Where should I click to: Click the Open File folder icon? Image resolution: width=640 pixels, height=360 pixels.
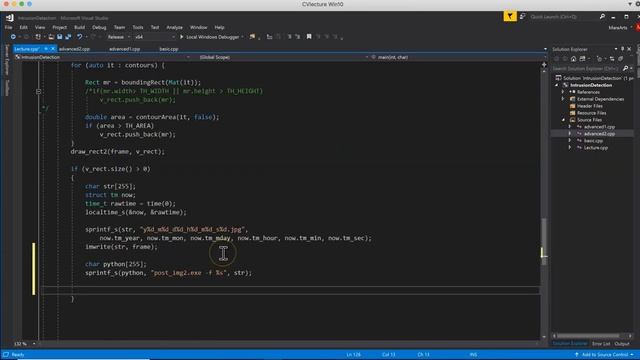[51, 37]
